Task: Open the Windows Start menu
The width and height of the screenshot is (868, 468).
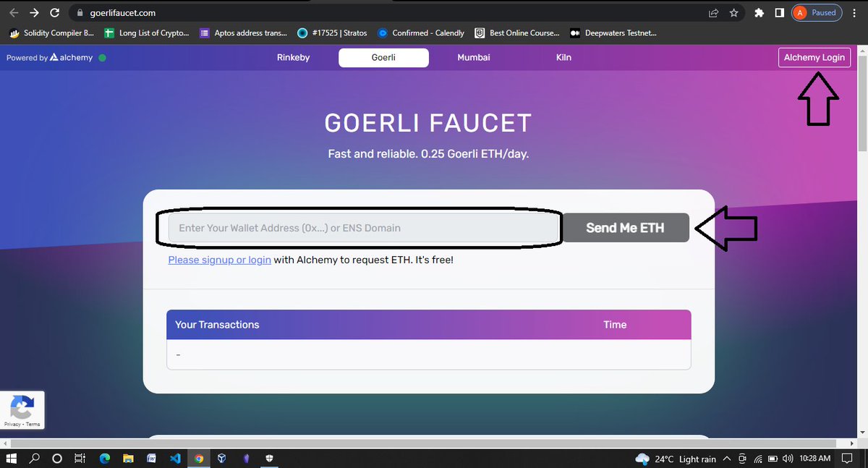Action: pyautogui.click(x=12, y=459)
